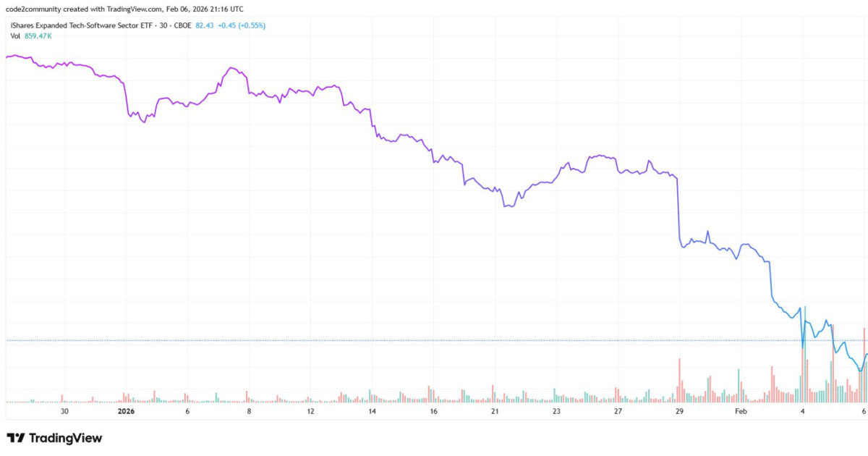Click the CBOE exchange label
868x456 pixels.
tap(180, 25)
